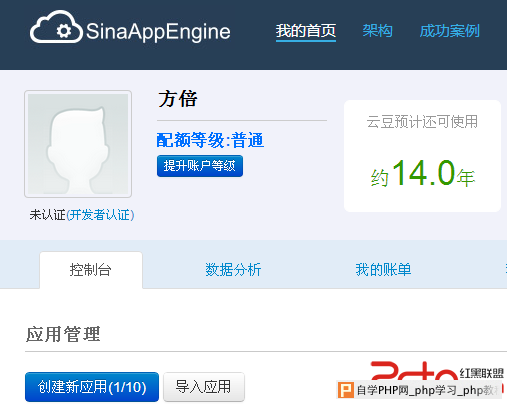
Task: Click the default user avatar image
Action: tap(78, 144)
